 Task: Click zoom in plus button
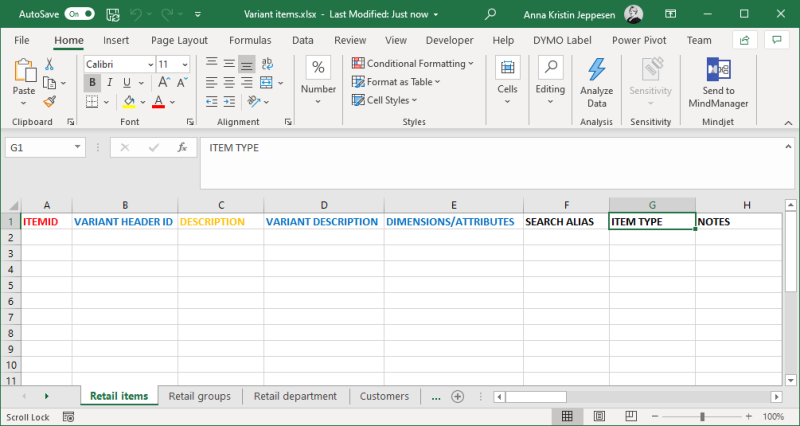click(x=748, y=417)
